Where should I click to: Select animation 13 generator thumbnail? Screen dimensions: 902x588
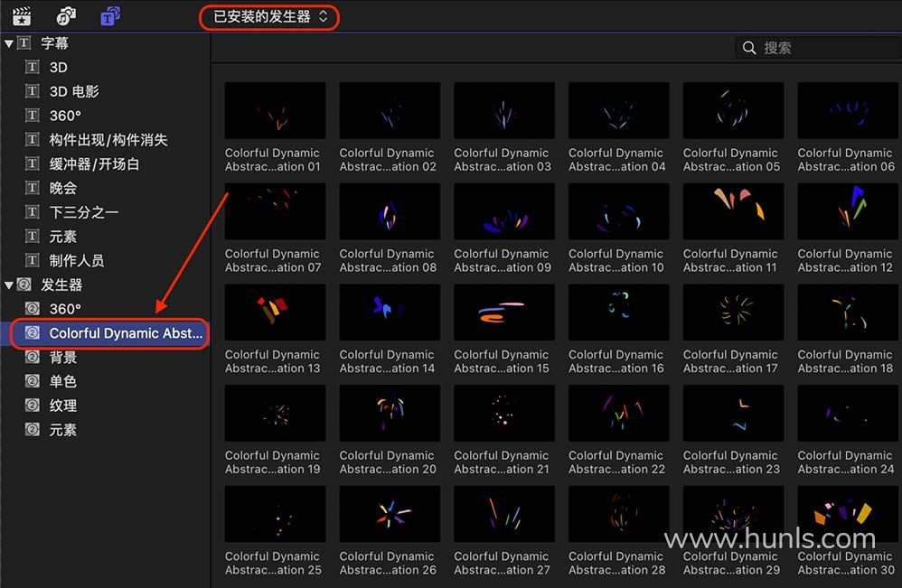coord(275,313)
